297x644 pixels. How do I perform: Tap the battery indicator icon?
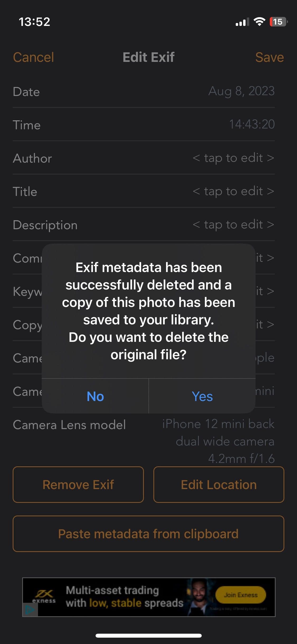[x=278, y=22]
